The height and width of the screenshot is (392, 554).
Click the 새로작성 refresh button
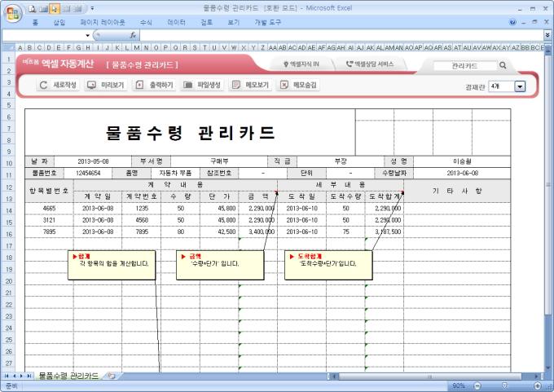coord(58,85)
